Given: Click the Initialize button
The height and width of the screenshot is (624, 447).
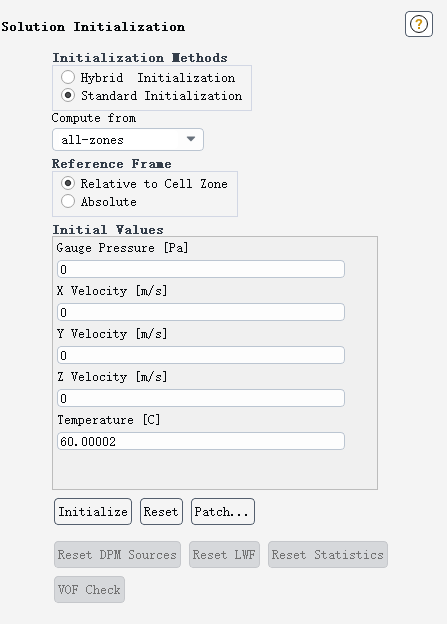Looking at the screenshot, I should [93, 511].
